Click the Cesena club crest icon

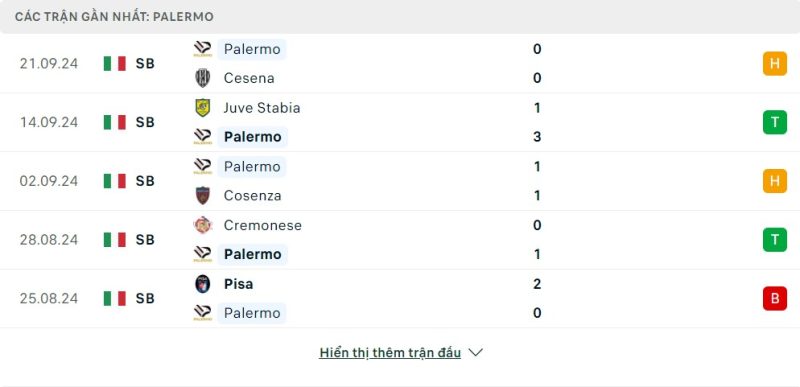[x=203, y=78]
